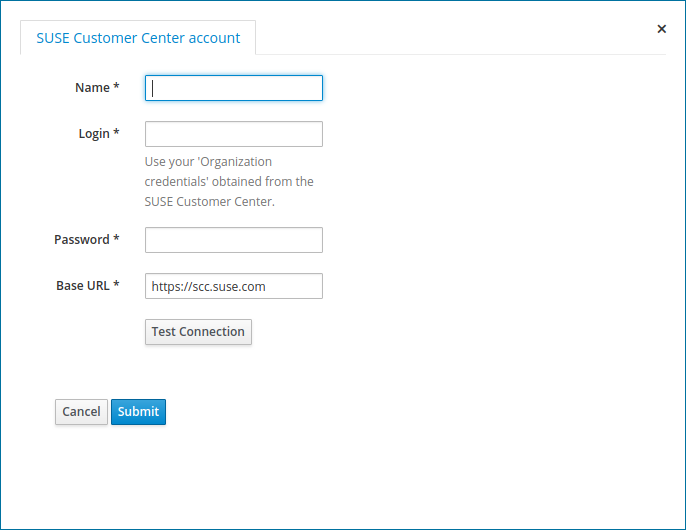686x530 pixels.
Task: Close the dialog with the X icon
Action: (x=661, y=29)
